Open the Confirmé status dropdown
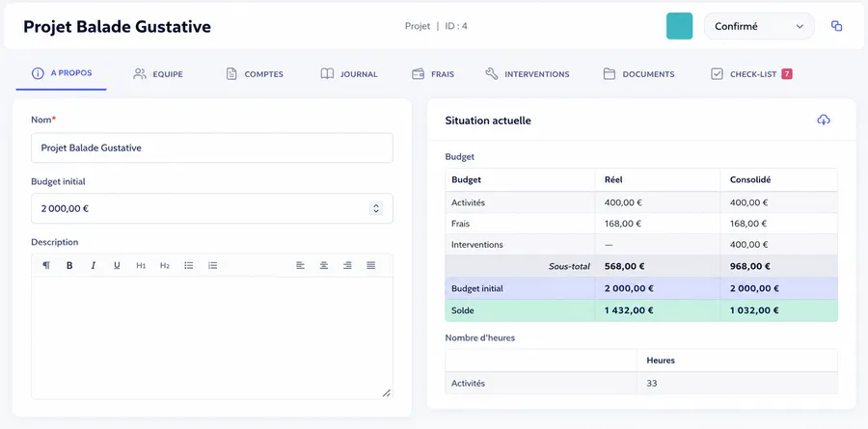 point(759,26)
